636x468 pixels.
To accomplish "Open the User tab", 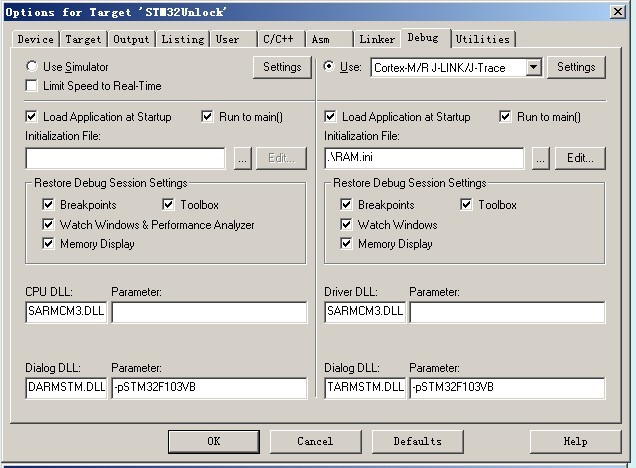I will pos(233,39).
